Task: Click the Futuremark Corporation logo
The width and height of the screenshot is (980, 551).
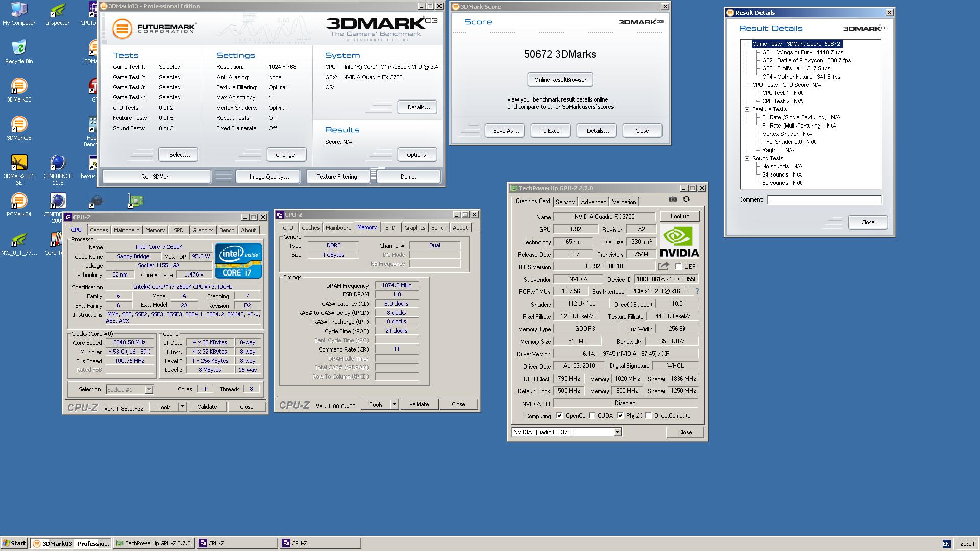Action: pos(154,29)
